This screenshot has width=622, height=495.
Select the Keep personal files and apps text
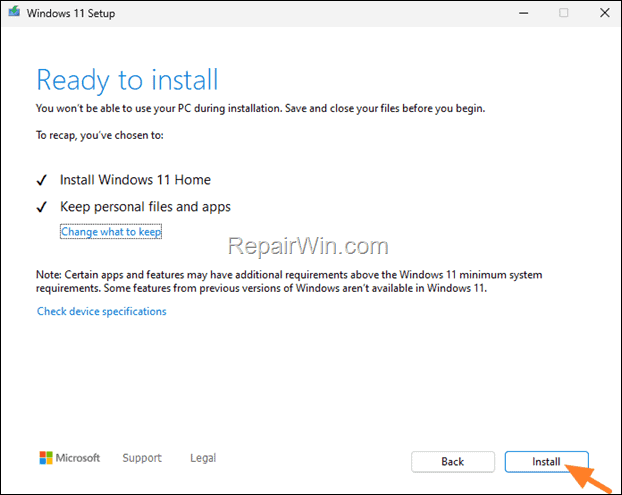click(145, 207)
